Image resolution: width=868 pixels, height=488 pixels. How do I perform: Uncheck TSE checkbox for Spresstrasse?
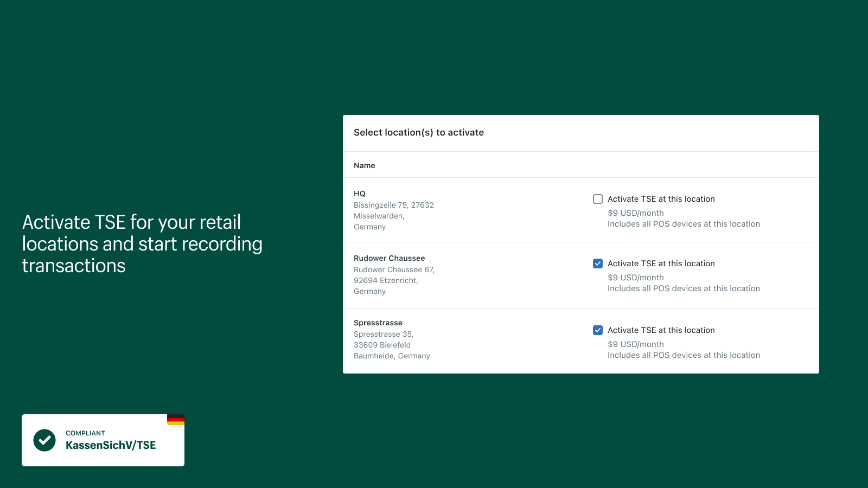click(598, 330)
